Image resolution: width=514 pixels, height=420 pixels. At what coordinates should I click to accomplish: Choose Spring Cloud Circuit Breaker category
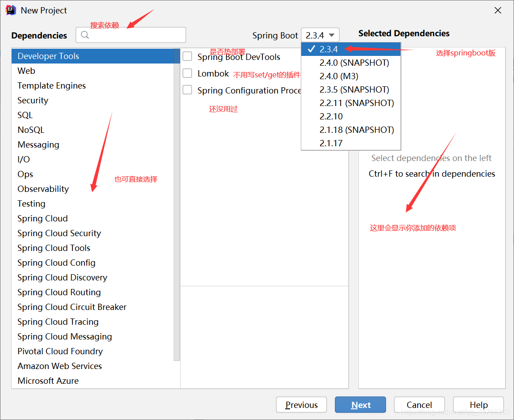[93, 307]
